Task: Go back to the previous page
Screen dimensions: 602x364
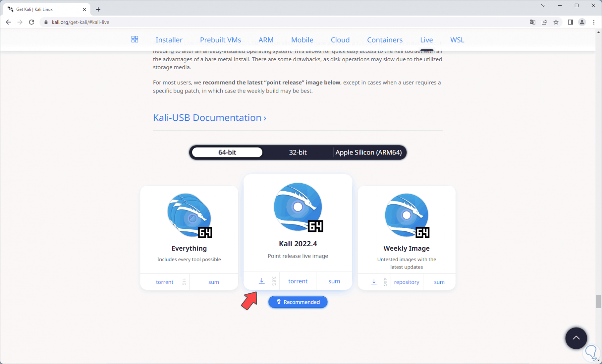Action: pos(8,22)
